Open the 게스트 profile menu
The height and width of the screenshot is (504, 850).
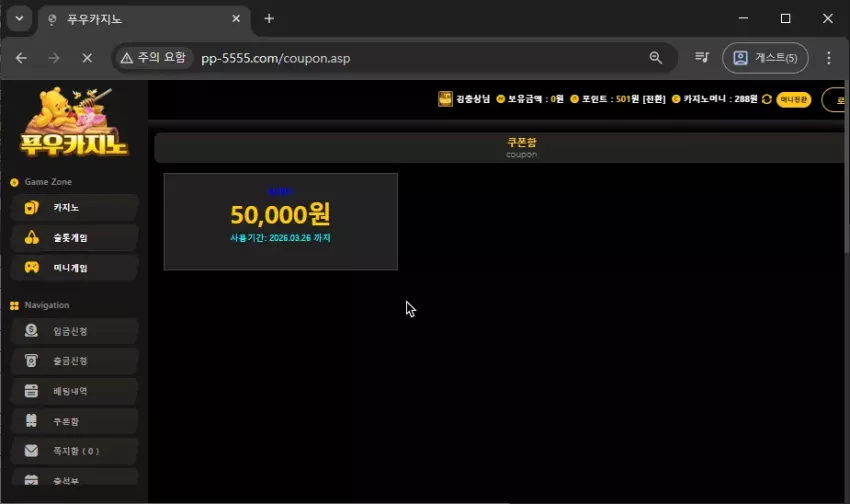[765, 58]
